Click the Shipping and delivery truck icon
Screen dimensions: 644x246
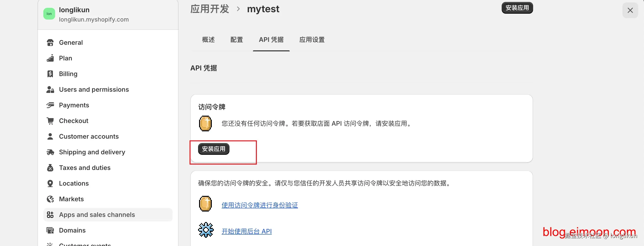click(x=50, y=152)
